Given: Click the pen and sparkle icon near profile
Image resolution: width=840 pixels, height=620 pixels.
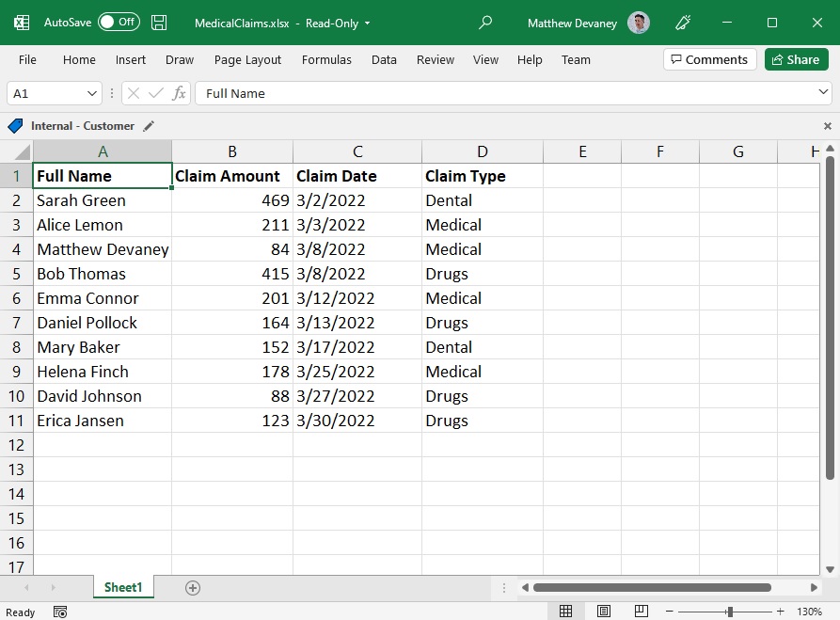Looking at the screenshot, I should coord(683,23).
